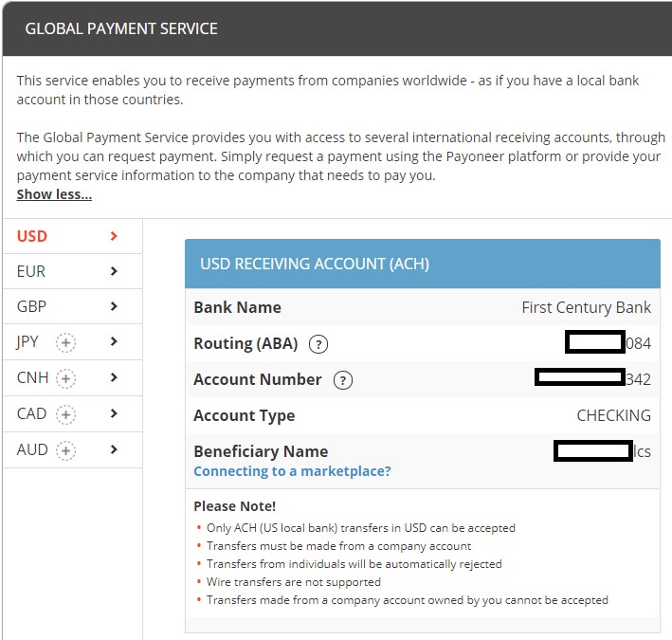This screenshot has height=640, width=672.
Task: Click the Bank Name label
Action: 238,307
